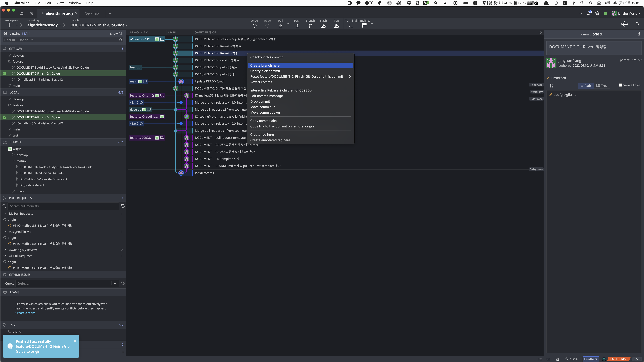
Task: Toggle GITFLOW DOCUMENT-2-Finish-Git-Guide checkbox
Action: (x=5, y=73)
